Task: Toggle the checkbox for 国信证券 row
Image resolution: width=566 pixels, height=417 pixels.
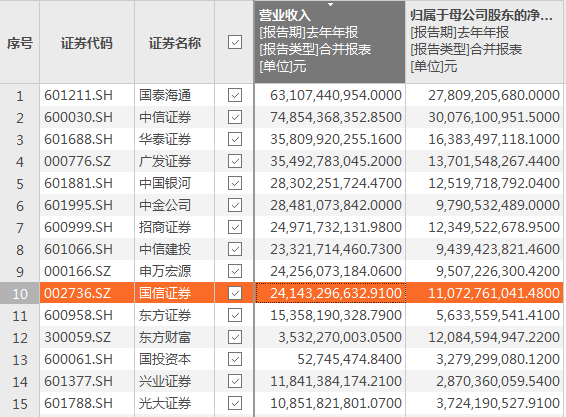Action: pyautogui.click(x=235, y=293)
